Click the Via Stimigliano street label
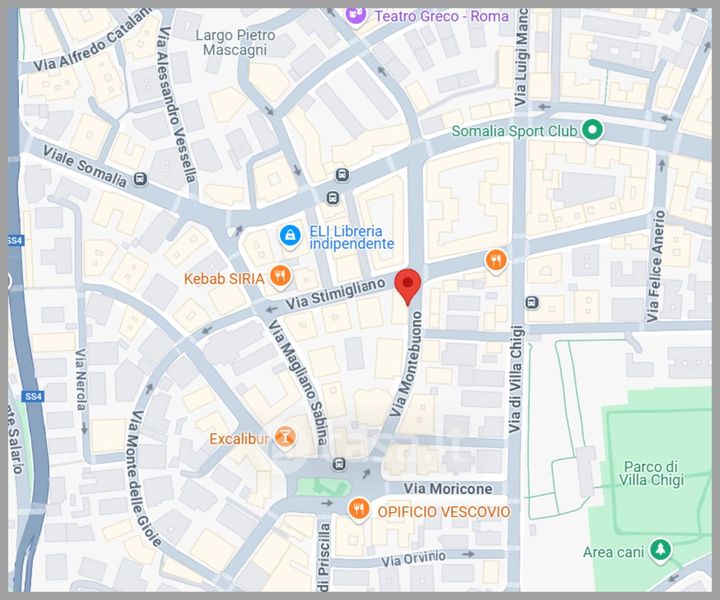Viewport: 720px width, 600px height. (x=335, y=294)
